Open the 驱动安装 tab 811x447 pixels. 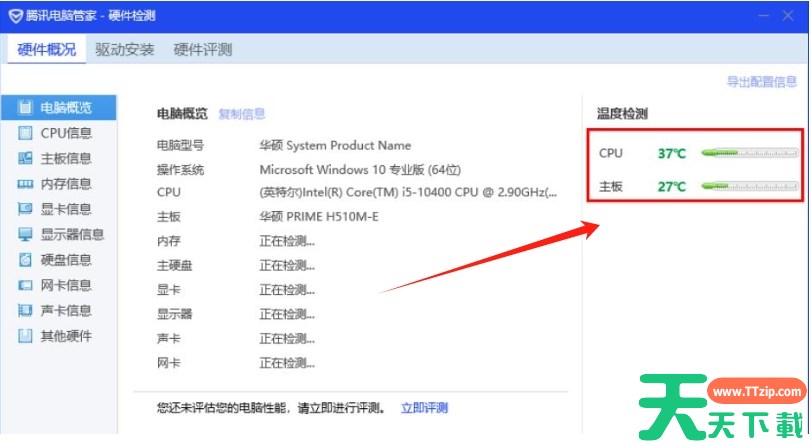pyautogui.click(x=125, y=49)
